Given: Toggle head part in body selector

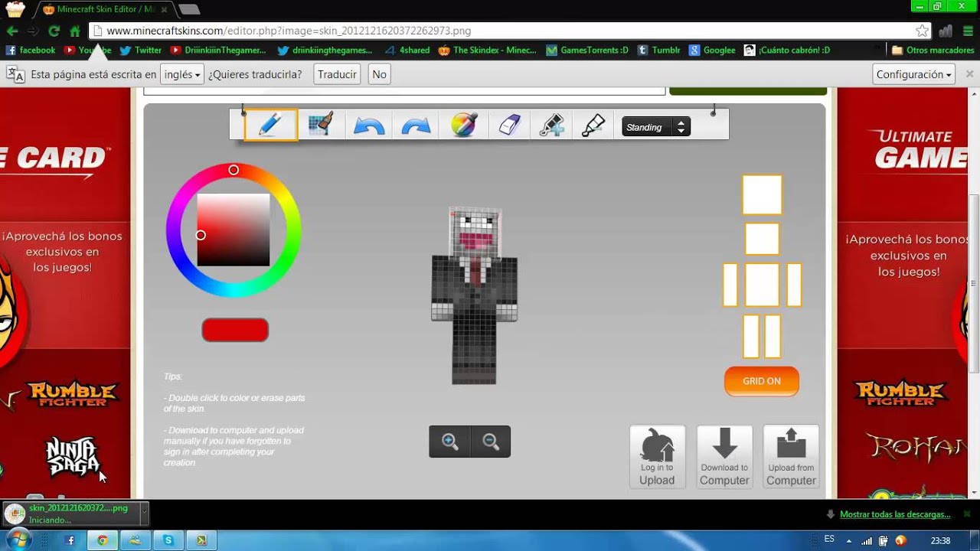Looking at the screenshot, I should click(762, 240).
